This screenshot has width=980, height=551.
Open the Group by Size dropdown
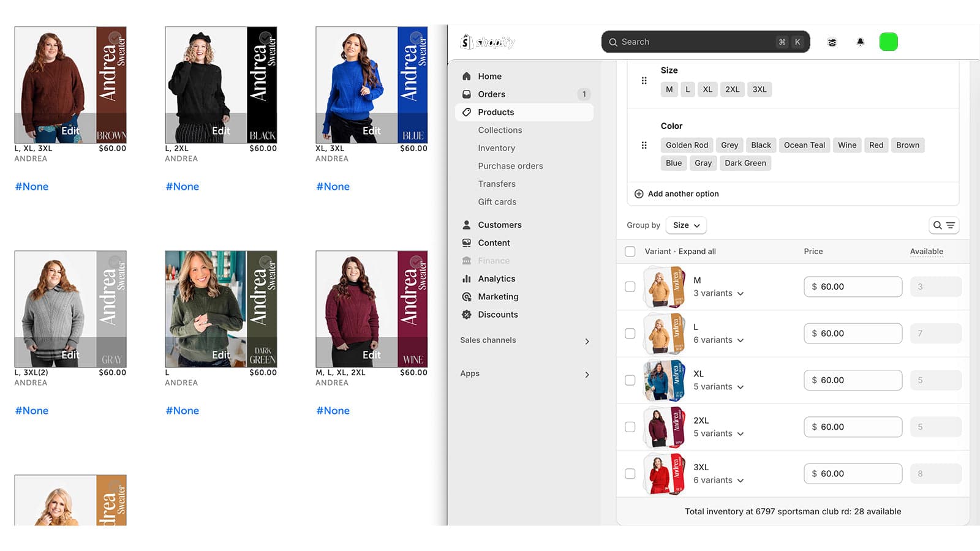click(x=686, y=225)
